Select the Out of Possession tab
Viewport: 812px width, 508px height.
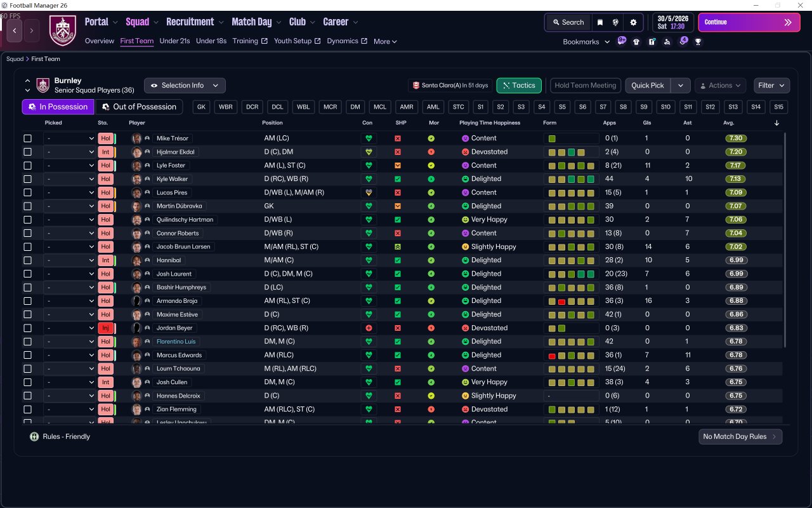click(x=138, y=107)
